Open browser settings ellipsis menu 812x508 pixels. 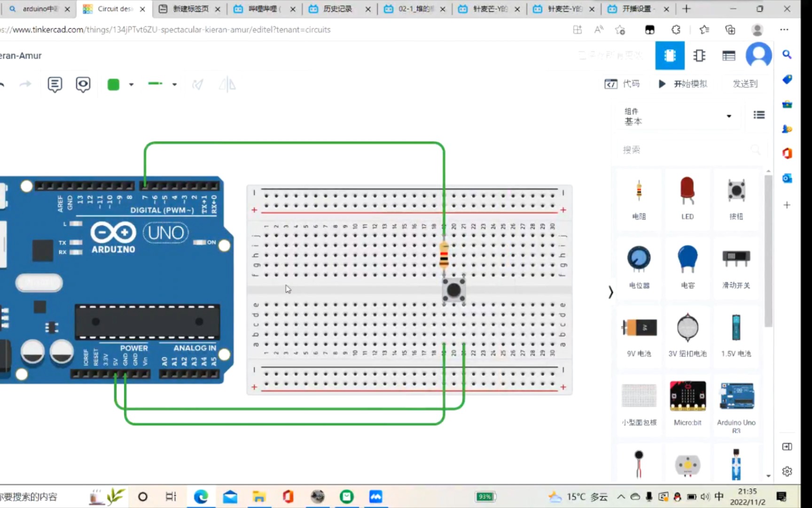click(x=784, y=30)
